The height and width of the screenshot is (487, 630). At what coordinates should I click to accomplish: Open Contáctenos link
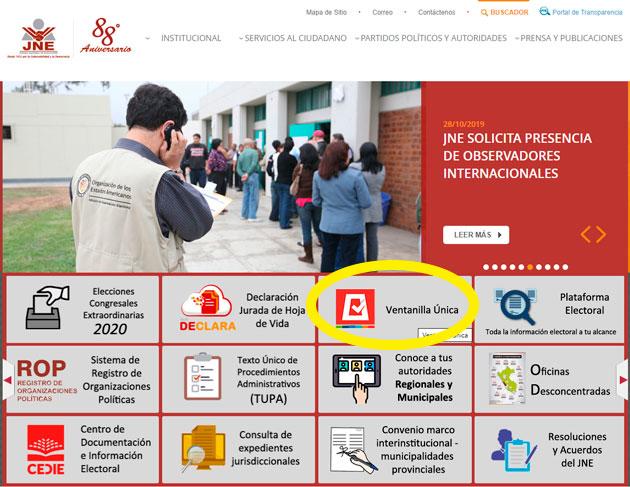click(x=436, y=12)
